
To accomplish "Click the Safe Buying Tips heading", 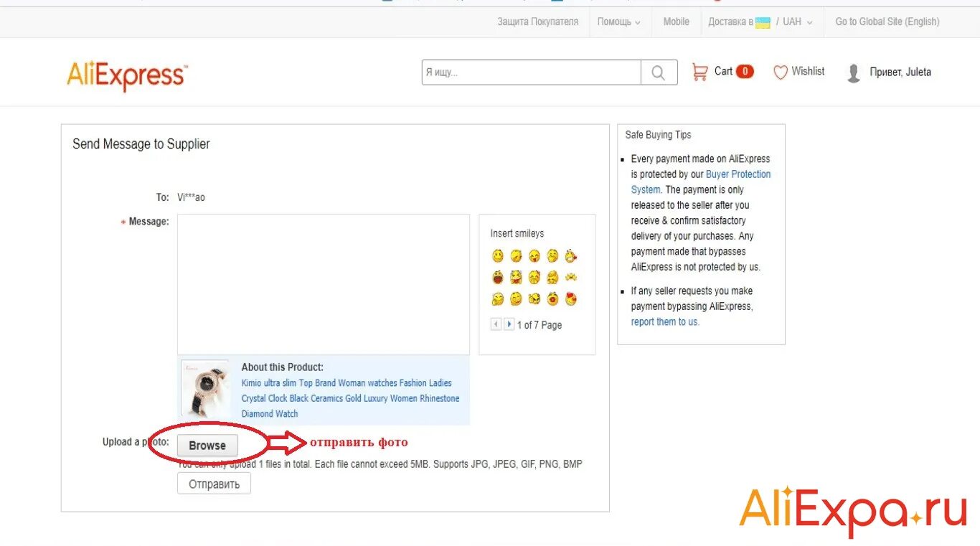I will (x=658, y=135).
